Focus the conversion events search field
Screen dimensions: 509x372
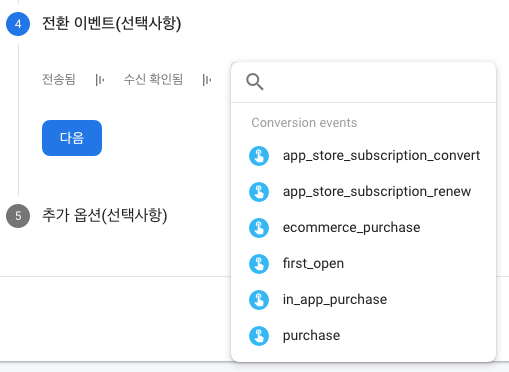point(363,82)
